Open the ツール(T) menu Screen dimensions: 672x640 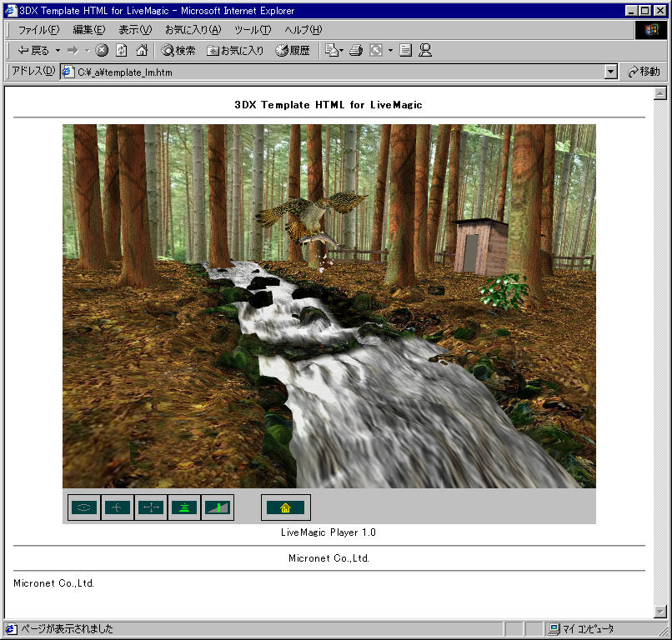tap(253, 29)
